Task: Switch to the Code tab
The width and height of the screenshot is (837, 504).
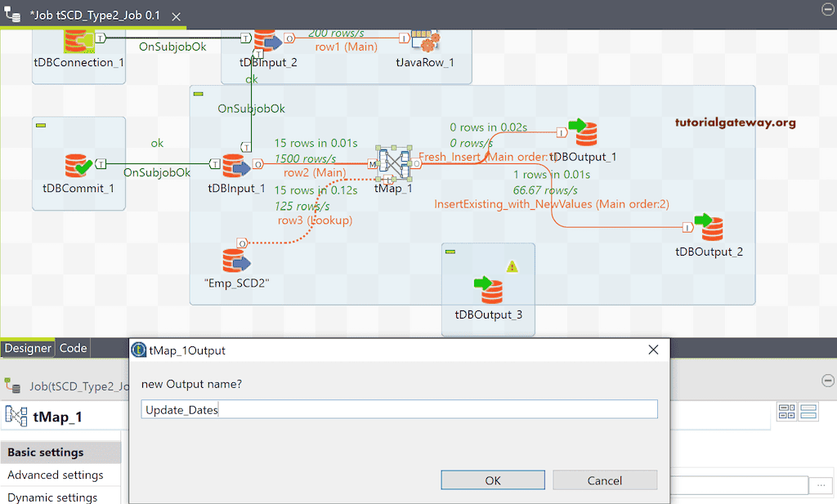Action: pos(73,347)
